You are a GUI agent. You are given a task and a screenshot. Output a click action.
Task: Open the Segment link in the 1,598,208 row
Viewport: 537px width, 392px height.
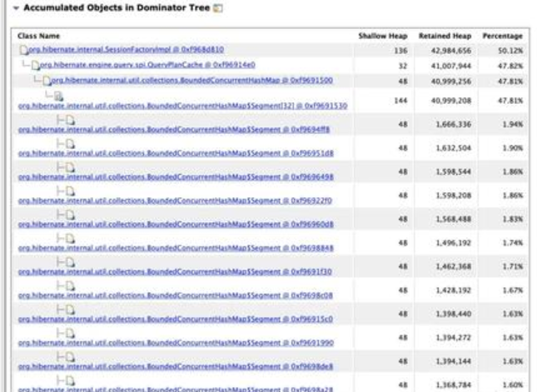coord(175,201)
